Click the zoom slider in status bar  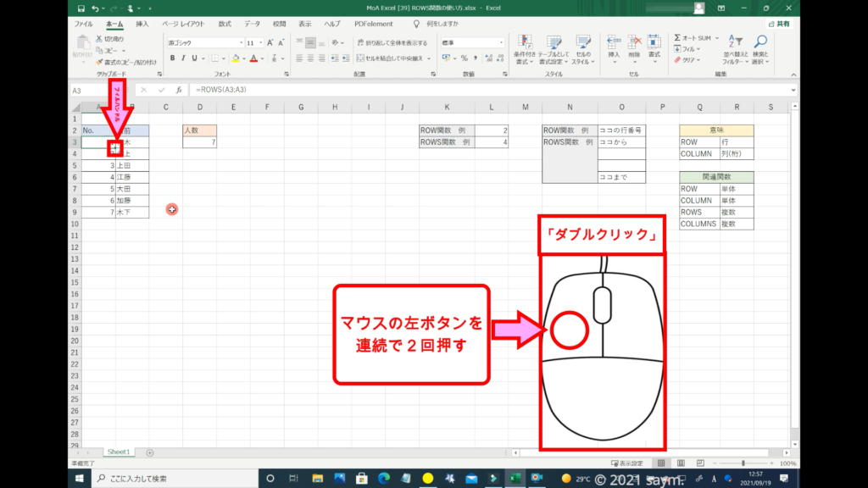[743, 463]
